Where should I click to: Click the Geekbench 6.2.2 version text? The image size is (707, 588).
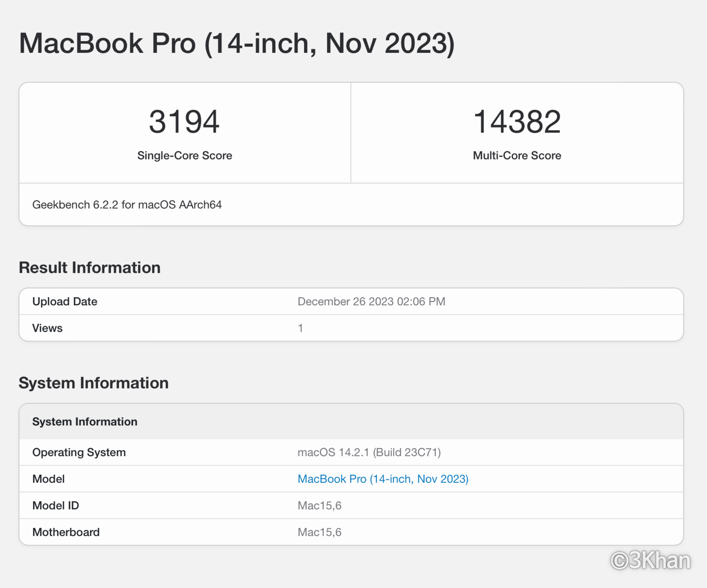pos(127,205)
